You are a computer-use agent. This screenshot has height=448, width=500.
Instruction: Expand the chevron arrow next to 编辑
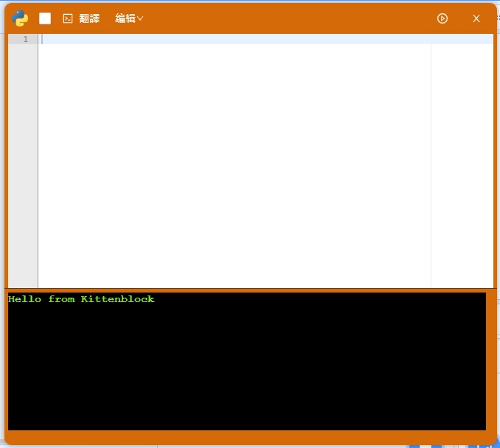click(x=140, y=18)
